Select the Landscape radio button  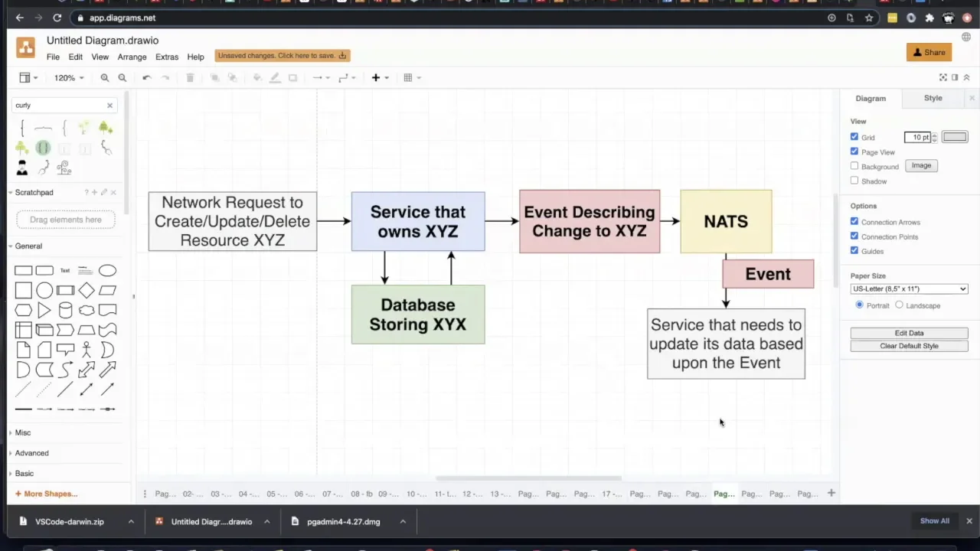[900, 305]
